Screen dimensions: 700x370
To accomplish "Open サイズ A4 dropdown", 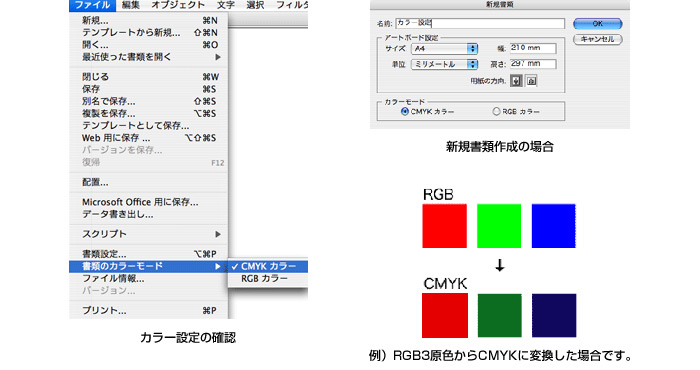I will point(445,49).
